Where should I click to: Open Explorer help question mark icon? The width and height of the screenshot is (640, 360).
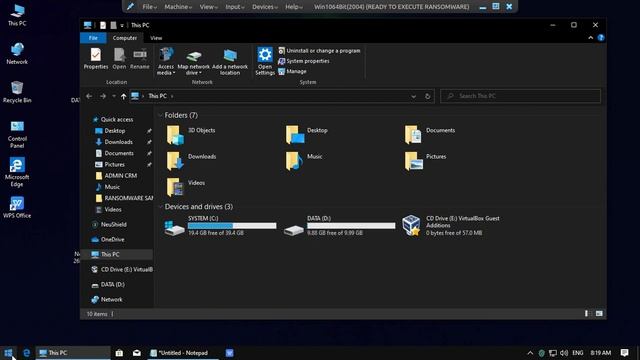(x=601, y=38)
